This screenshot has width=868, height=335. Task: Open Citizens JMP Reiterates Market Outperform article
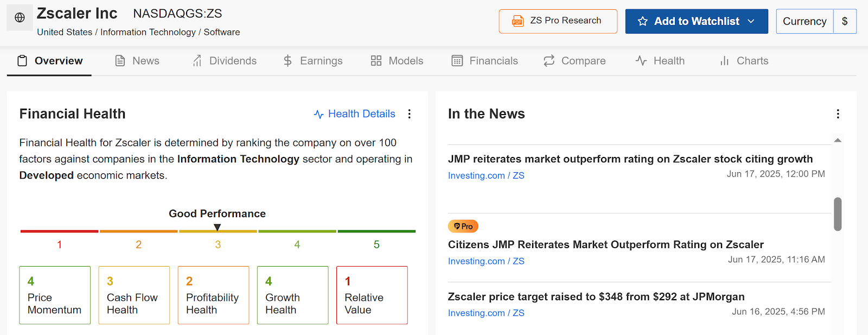coord(606,245)
